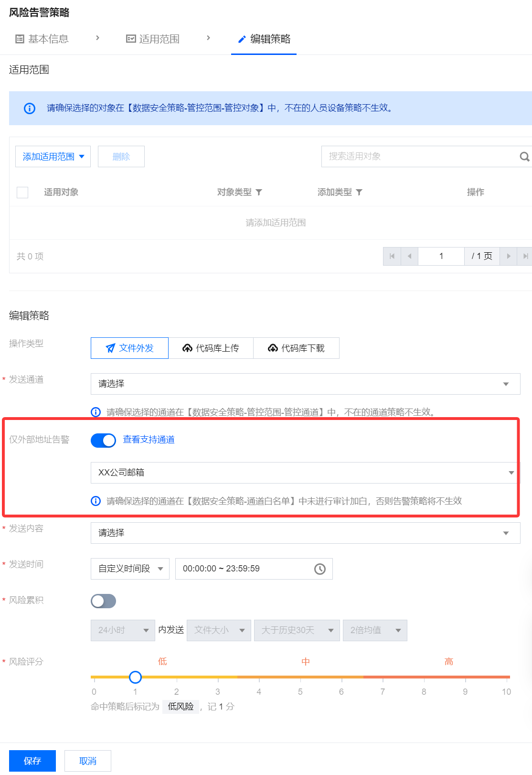Click the red high-risk slider segment

[x=436, y=677]
